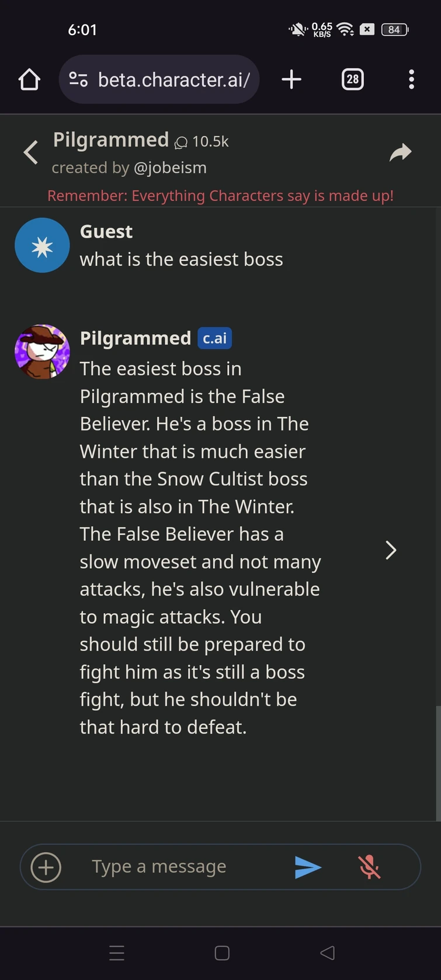Share the Pilgrammed chat
Image resolution: width=441 pixels, height=980 pixels.
click(401, 152)
